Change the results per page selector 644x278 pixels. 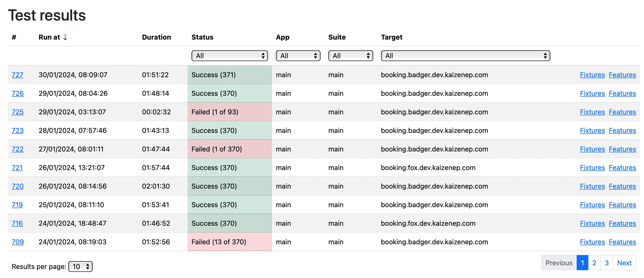click(x=80, y=267)
